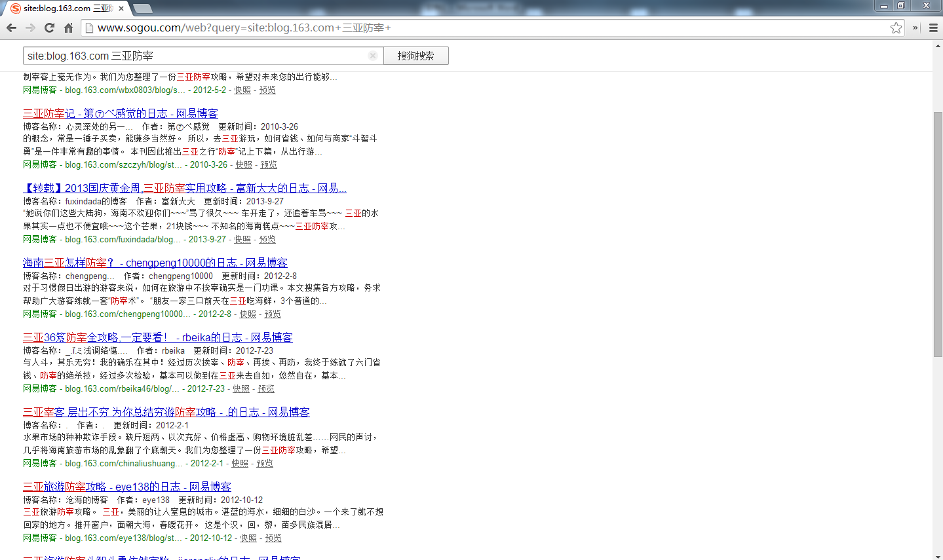Open 三亚旅游防宰攻略 eye138 result

(x=126, y=487)
